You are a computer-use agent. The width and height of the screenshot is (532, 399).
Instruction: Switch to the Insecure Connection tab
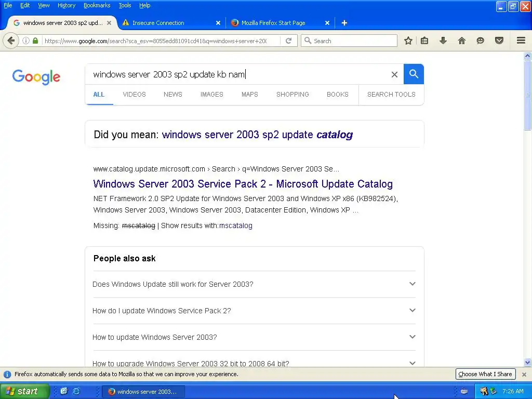point(171,23)
